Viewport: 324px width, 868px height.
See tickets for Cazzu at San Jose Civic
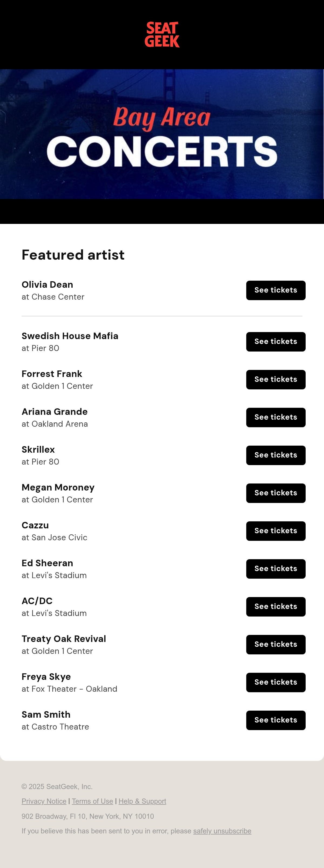pyautogui.click(x=276, y=531)
